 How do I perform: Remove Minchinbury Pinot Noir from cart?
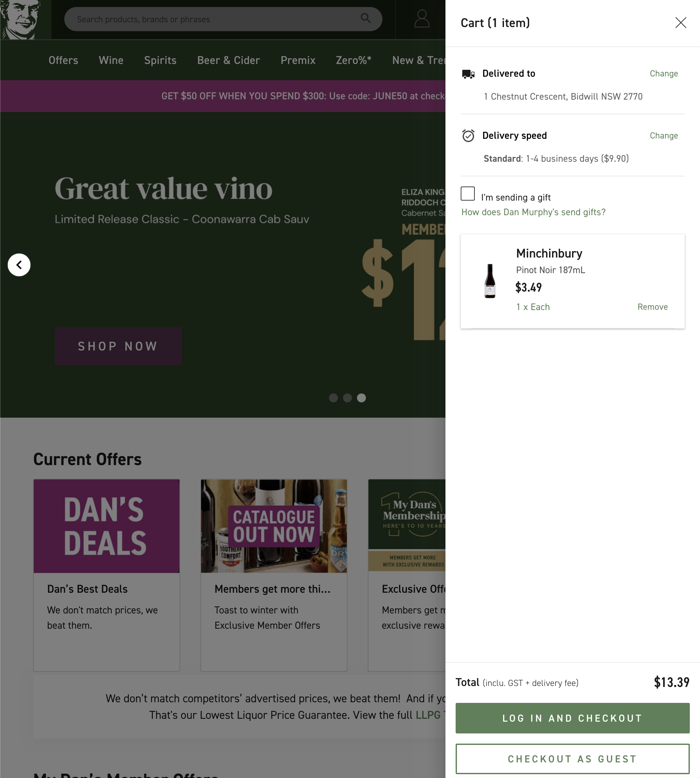point(652,307)
